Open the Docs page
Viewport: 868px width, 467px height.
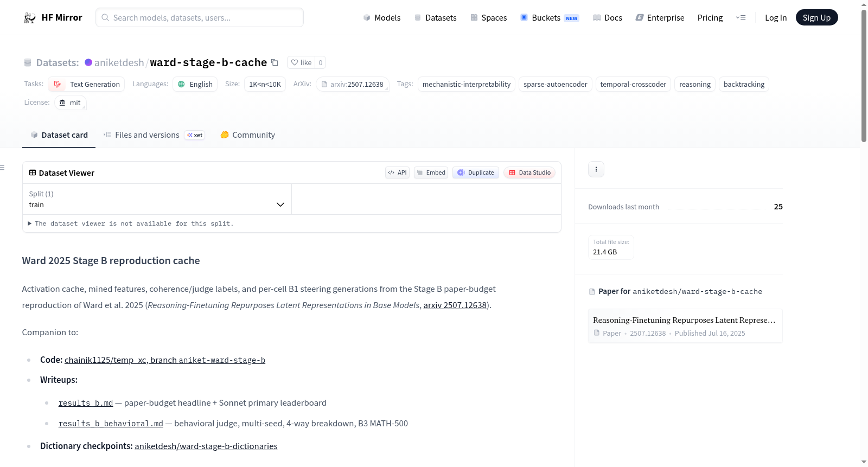[608, 18]
